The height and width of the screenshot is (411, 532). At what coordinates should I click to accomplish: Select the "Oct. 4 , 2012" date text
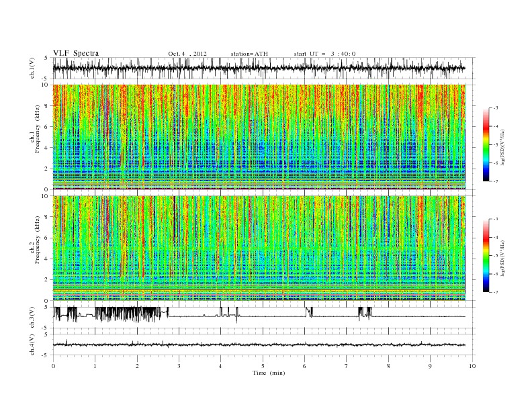coord(187,54)
